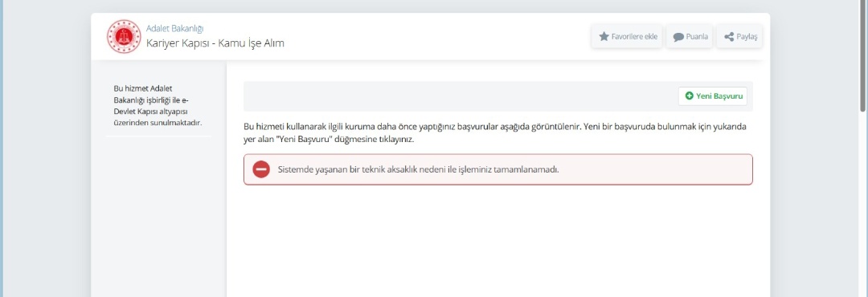The height and width of the screenshot is (297, 868).
Task: Click the vertical page scrollbar
Action: click(x=863, y=55)
